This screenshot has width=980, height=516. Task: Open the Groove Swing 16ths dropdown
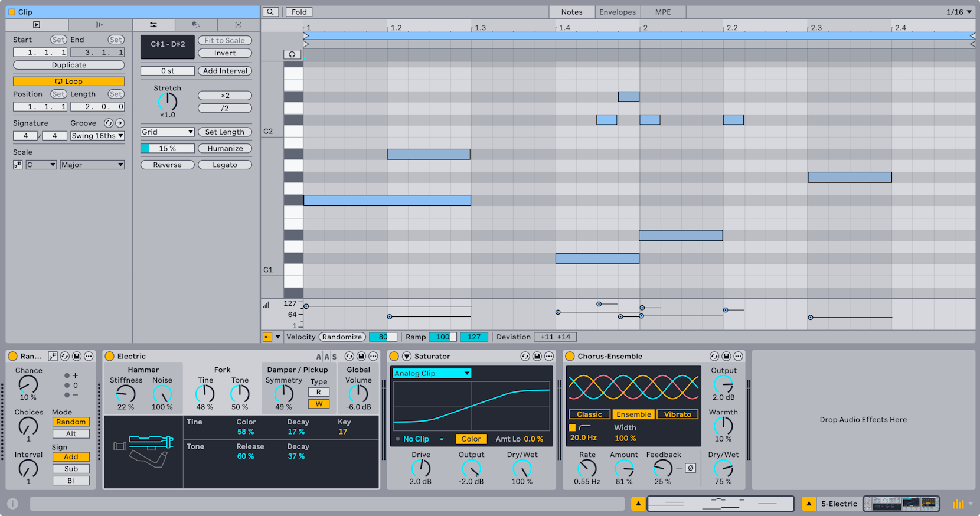pos(97,136)
